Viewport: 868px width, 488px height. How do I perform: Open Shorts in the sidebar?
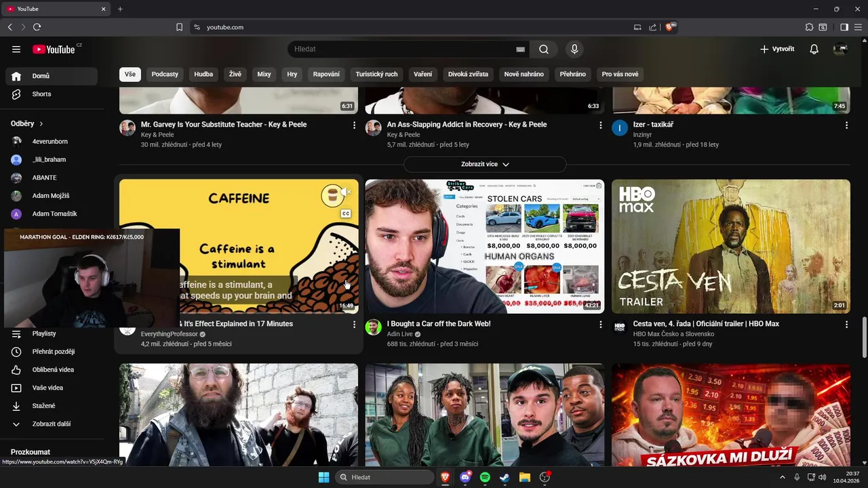tap(52, 94)
